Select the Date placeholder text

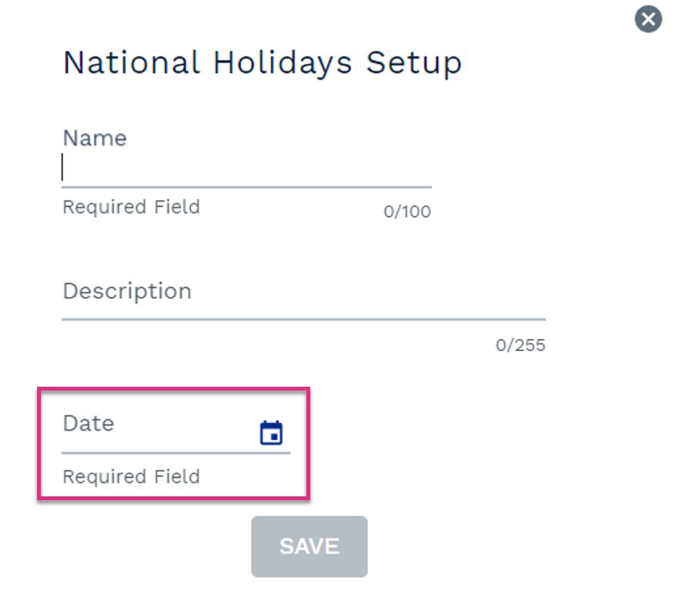(x=89, y=423)
